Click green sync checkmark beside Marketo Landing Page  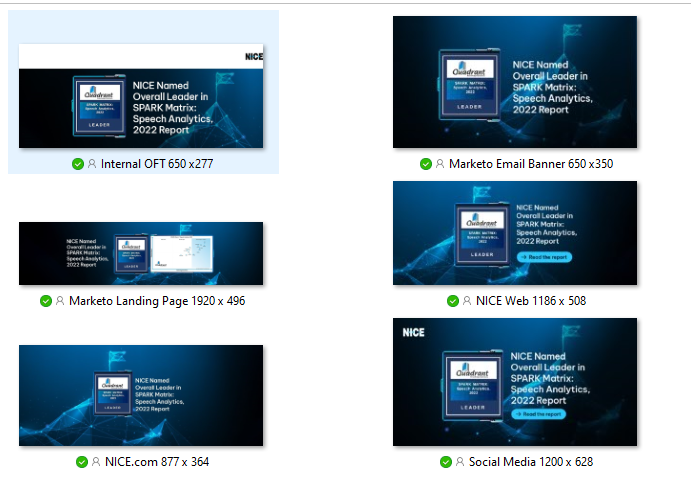pyautogui.click(x=46, y=301)
